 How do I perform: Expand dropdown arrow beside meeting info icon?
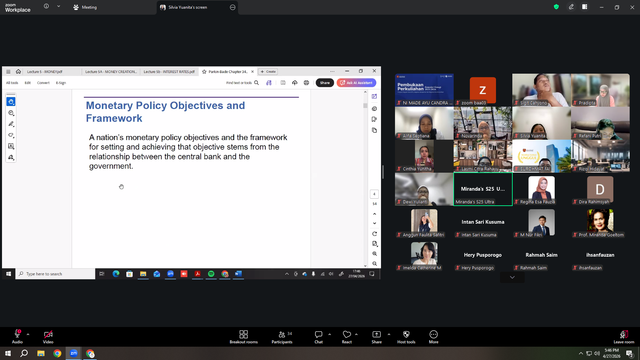58,7
